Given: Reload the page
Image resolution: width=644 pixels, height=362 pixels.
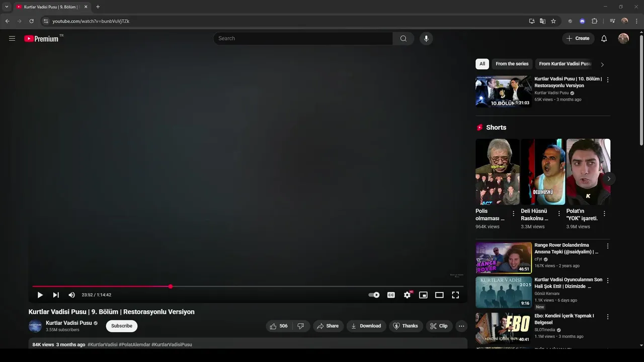Looking at the screenshot, I should (31, 21).
